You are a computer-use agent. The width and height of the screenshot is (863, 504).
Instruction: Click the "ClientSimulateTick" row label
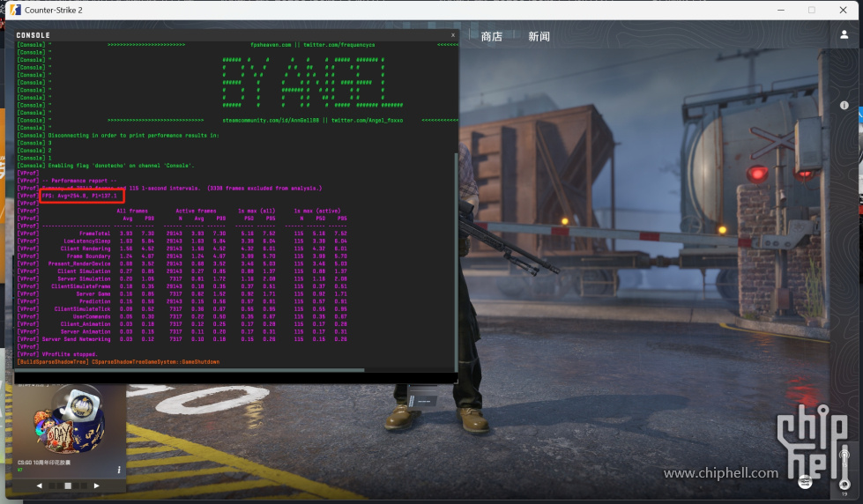click(82, 309)
